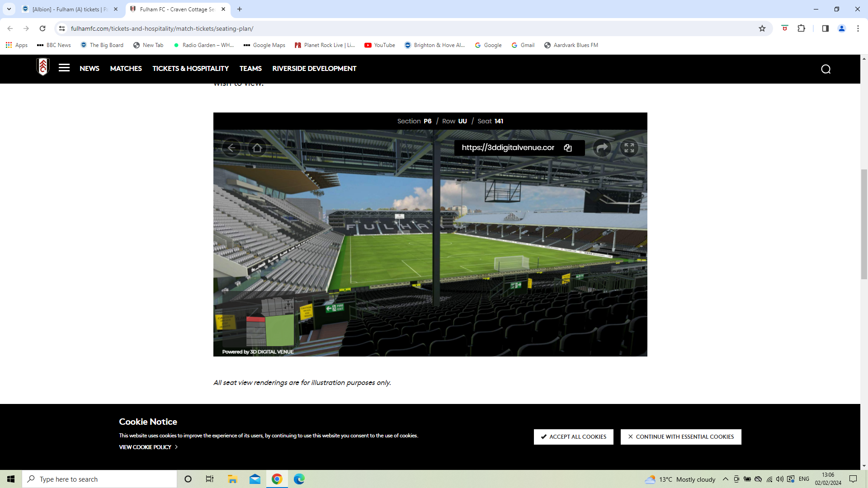Click the scrollbar down arrow

pyautogui.click(x=864, y=466)
